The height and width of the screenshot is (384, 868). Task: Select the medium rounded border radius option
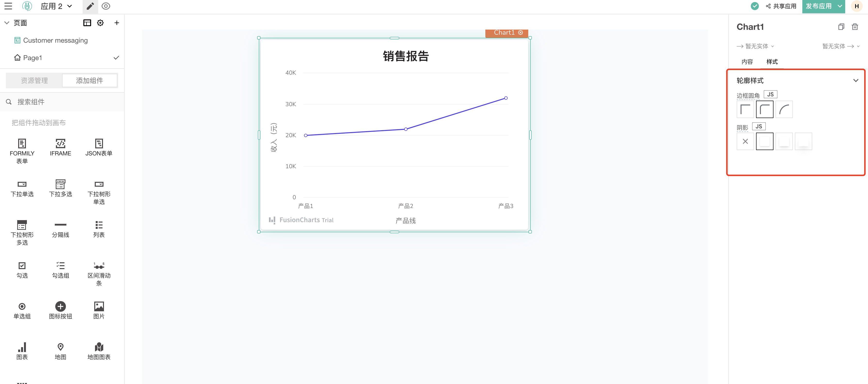765,109
